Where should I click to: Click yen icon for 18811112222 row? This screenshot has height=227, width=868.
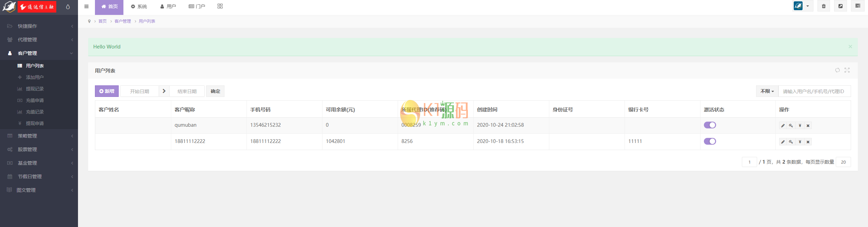click(800, 142)
